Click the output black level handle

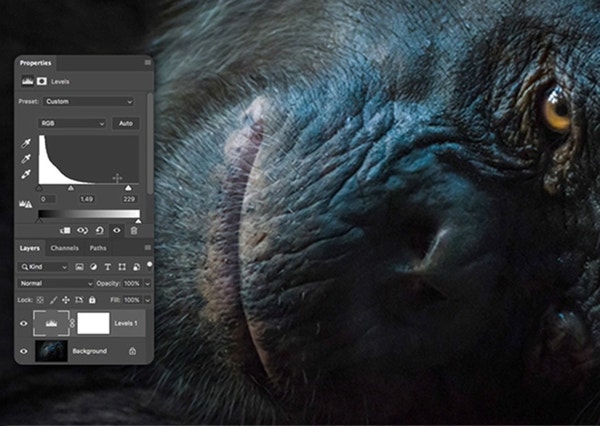[x=39, y=221]
